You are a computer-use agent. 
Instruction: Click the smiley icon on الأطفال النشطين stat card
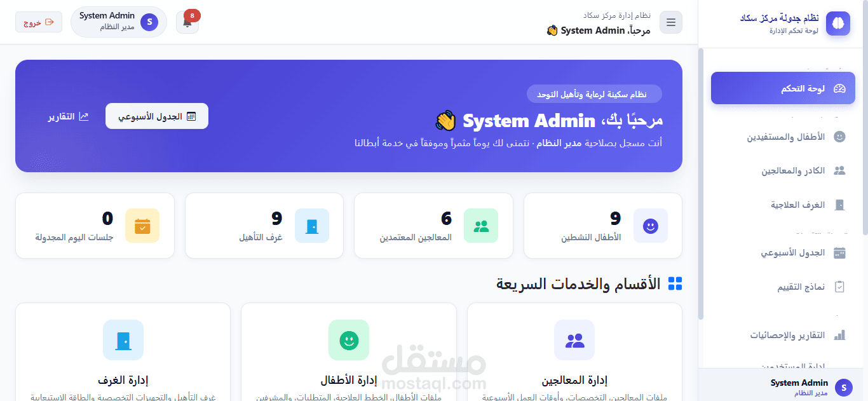click(x=651, y=226)
